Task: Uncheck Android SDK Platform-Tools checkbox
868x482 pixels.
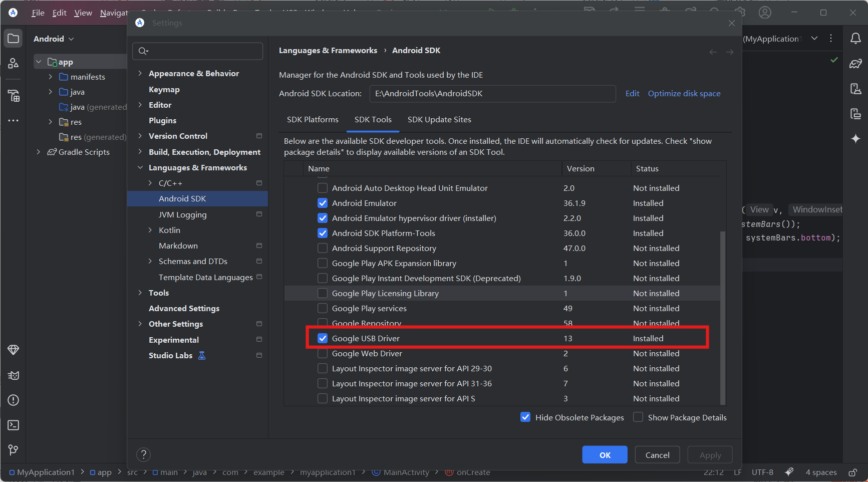Action: [323, 233]
